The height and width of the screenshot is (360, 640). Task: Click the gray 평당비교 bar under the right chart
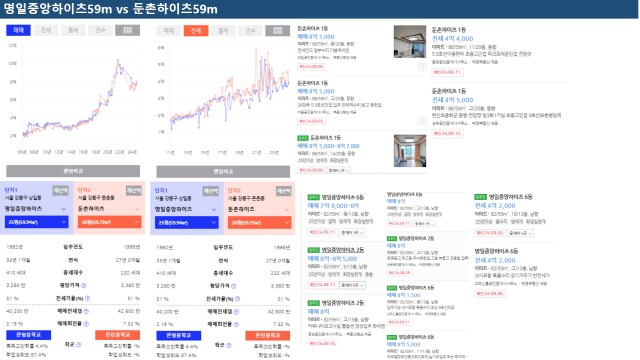pos(223,171)
